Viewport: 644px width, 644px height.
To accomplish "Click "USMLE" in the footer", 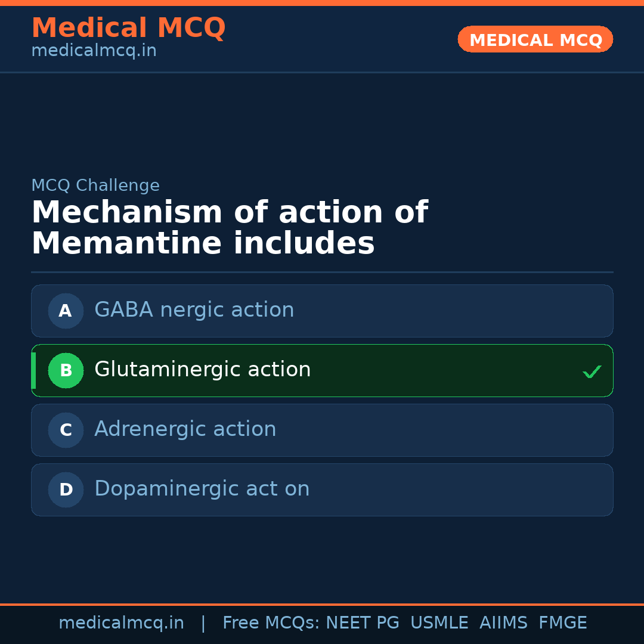I will [439, 623].
